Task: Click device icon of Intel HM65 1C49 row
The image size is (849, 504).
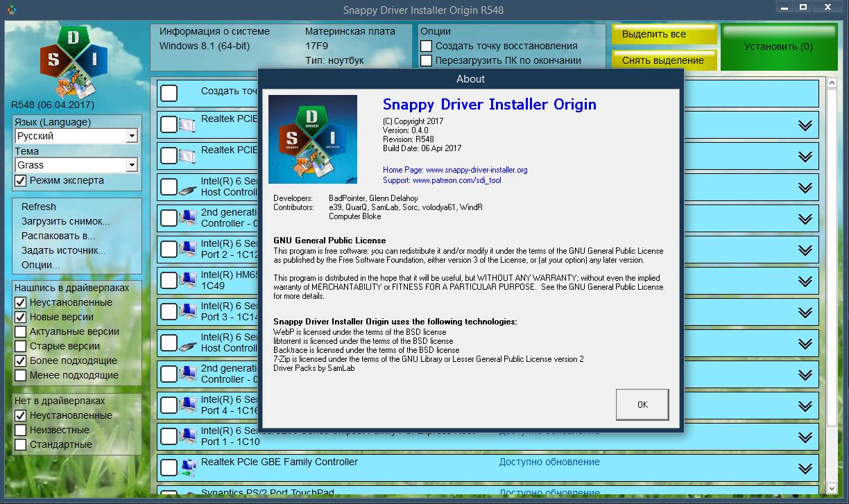Action: click(187, 281)
